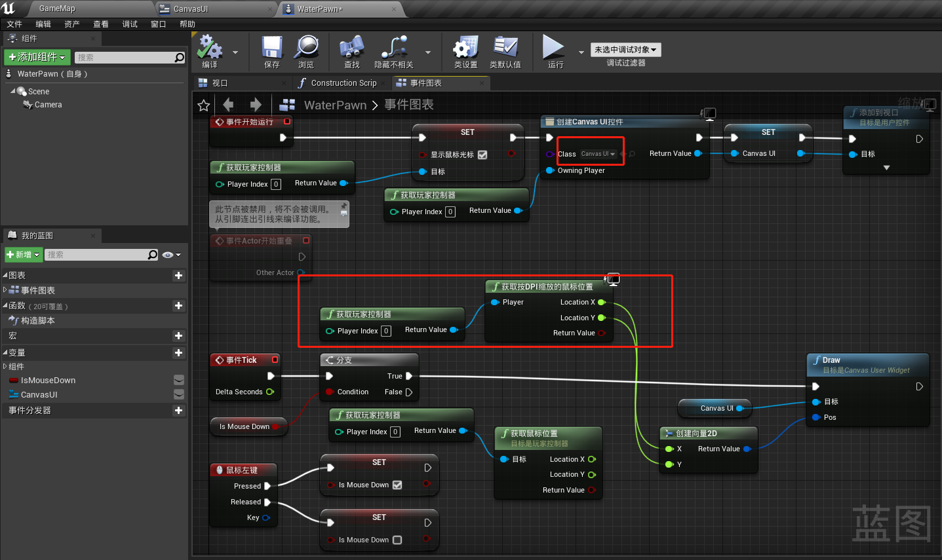
Task: Open the 未选中调试对象 debug object dropdown
Action: (x=625, y=49)
